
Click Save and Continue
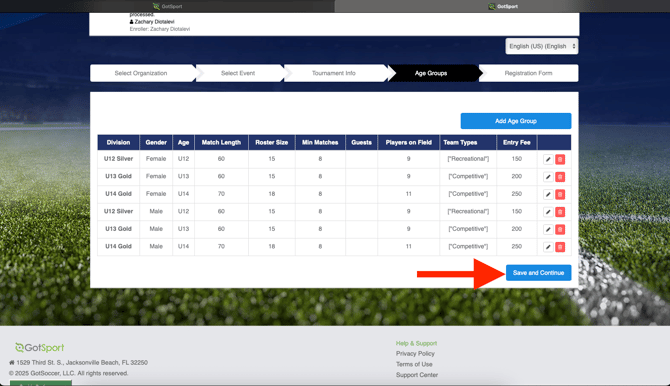point(538,273)
